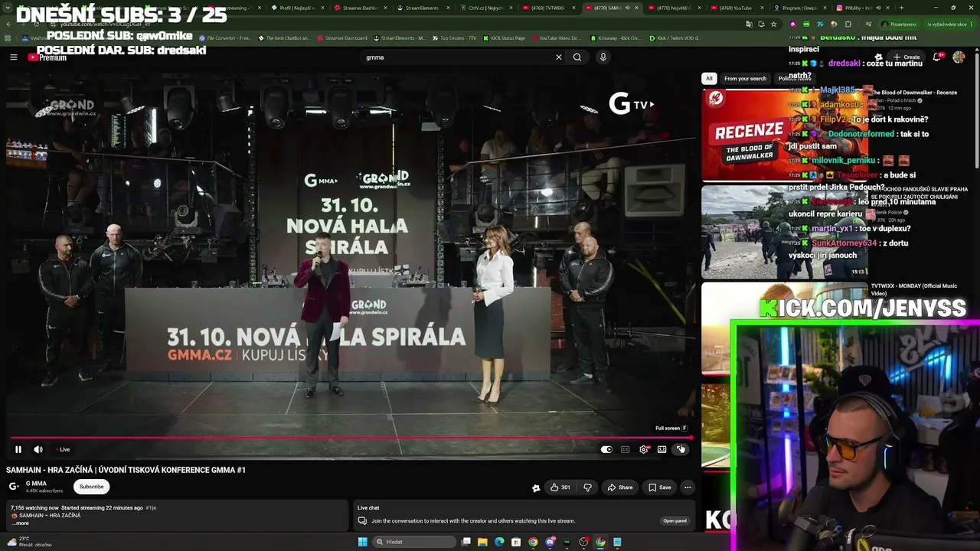Screen dimensions: 980x551
Task: Dislike this video
Action: 587,487
